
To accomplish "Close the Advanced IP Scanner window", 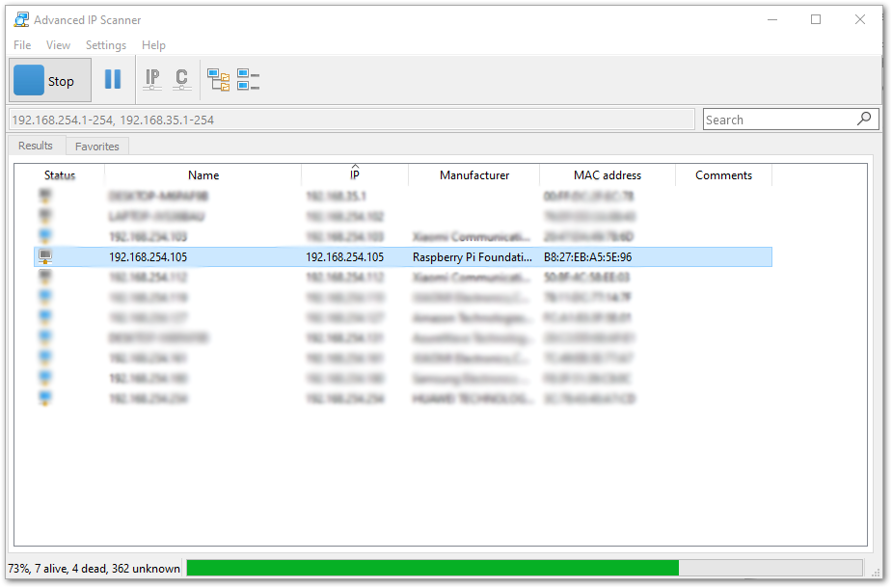I will click(x=860, y=19).
